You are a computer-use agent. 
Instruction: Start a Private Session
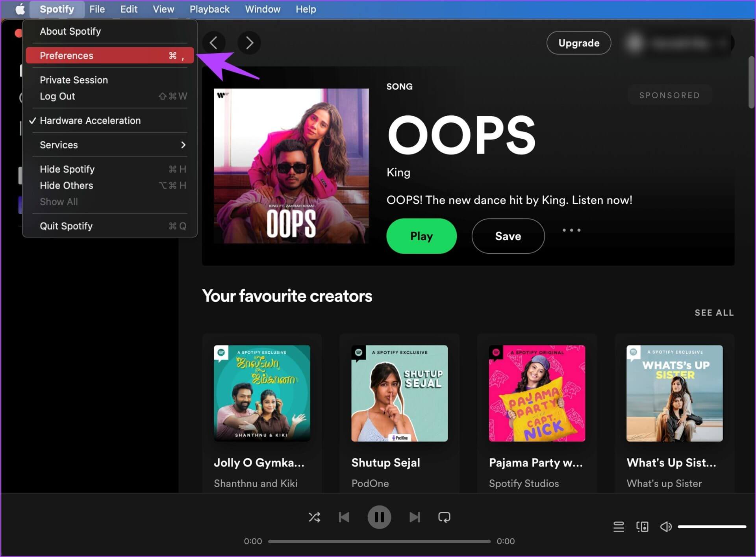click(109, 80)
